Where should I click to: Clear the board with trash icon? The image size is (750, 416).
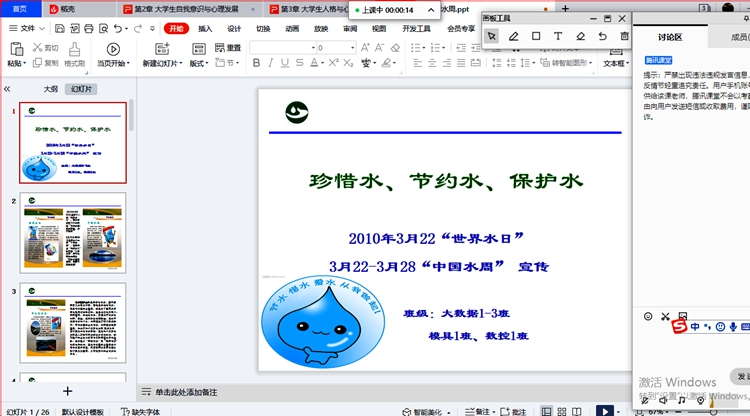point(624,36)
